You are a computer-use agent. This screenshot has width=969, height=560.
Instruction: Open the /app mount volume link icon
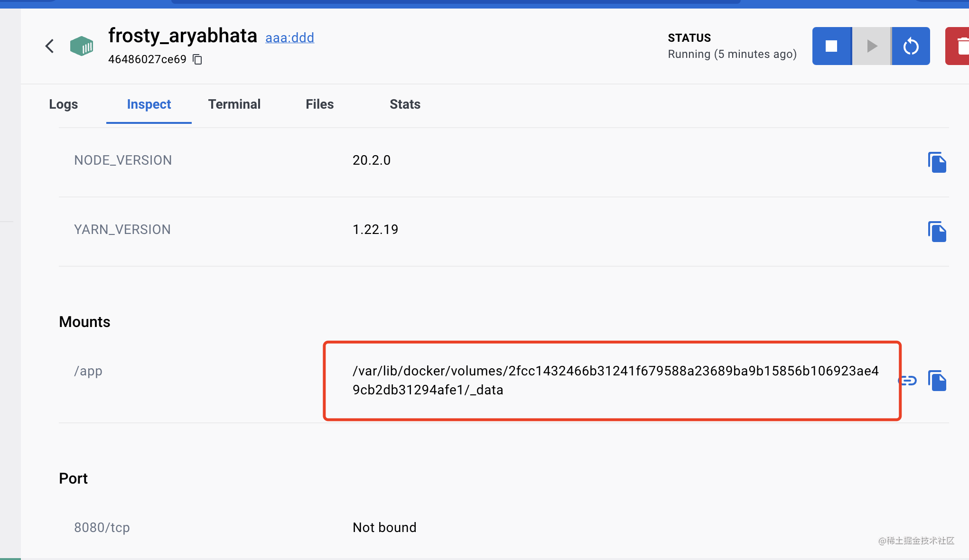tap(908, 380)
